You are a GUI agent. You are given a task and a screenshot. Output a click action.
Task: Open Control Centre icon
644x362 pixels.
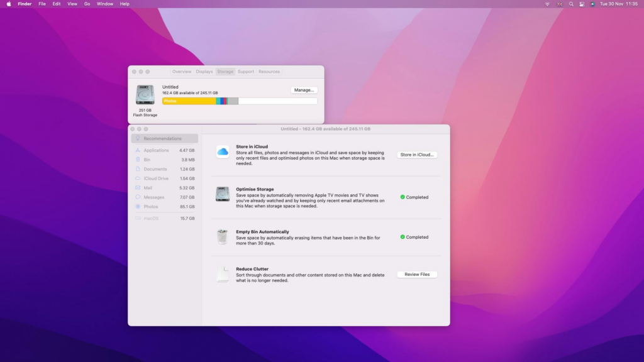[582, 4]
